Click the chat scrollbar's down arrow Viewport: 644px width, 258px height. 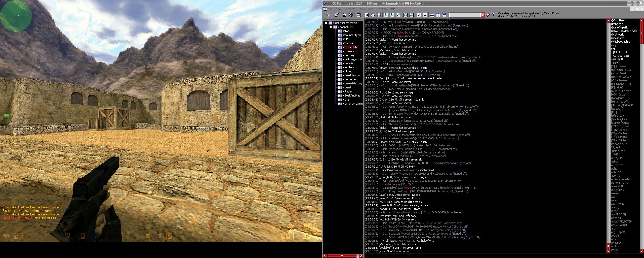click(608, 251)
